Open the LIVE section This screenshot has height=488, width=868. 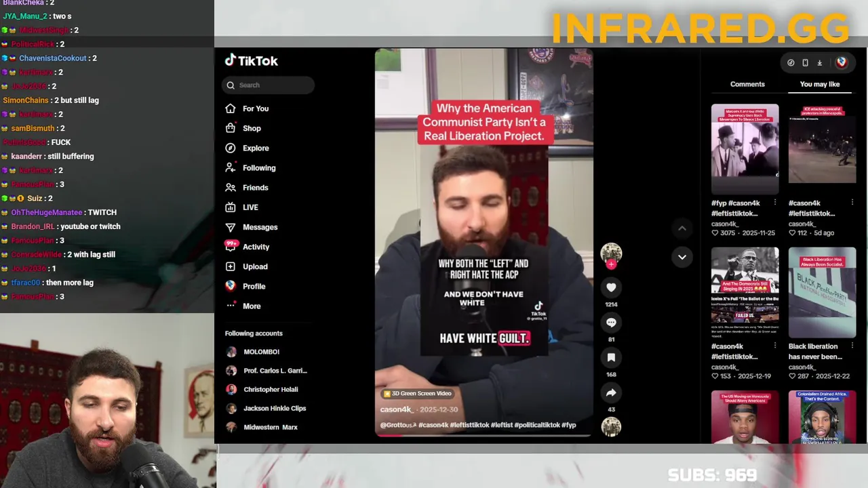point(250,207)
